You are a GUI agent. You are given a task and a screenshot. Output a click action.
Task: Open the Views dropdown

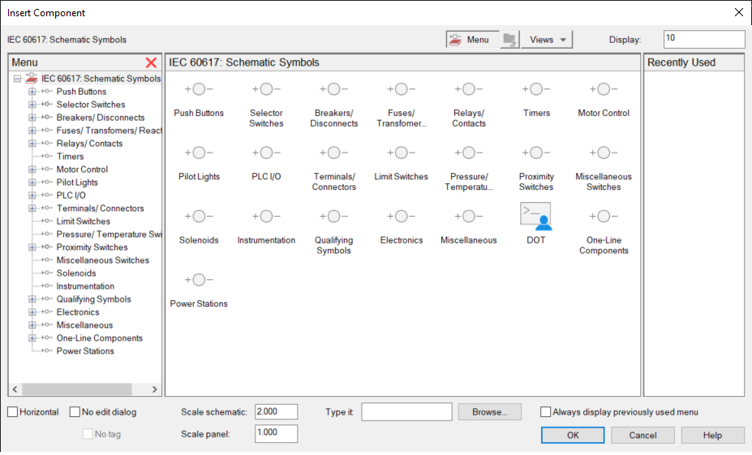click(548, 40)
